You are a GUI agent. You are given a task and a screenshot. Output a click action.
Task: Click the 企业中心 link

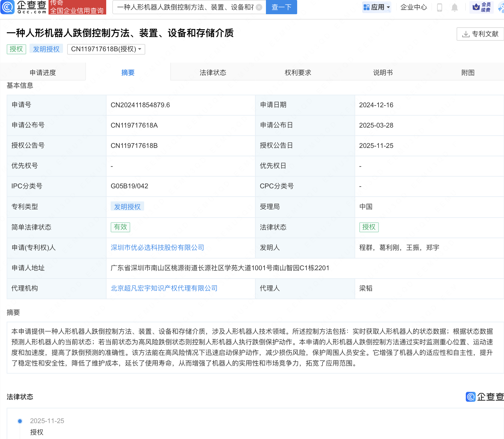(x=413, y=7)
